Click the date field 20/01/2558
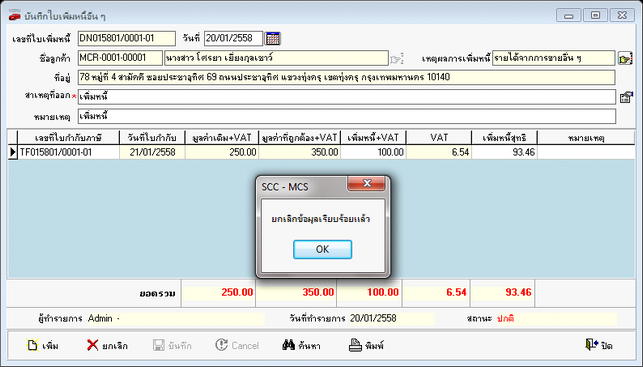The height and width of the screenshot is (367, 643). point(233,39)
